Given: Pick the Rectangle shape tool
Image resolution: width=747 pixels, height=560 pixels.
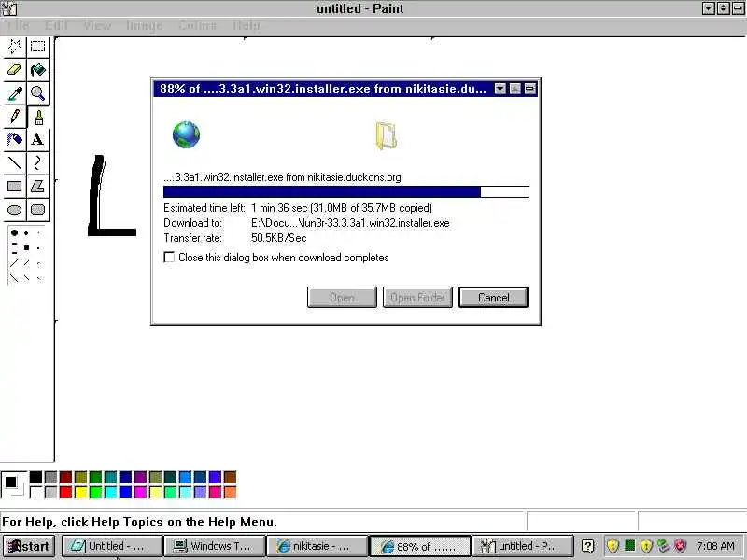Looking at the screenshot, I should [15, 187].
